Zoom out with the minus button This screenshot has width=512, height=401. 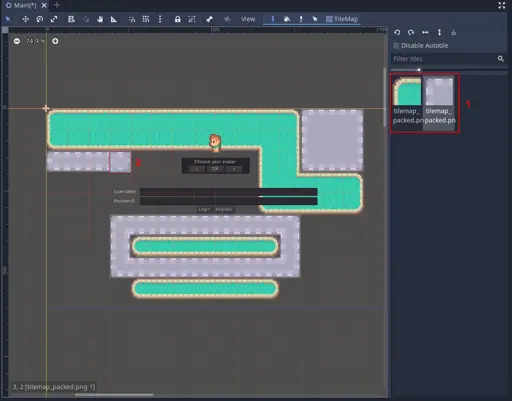click(x=17, y=41)
